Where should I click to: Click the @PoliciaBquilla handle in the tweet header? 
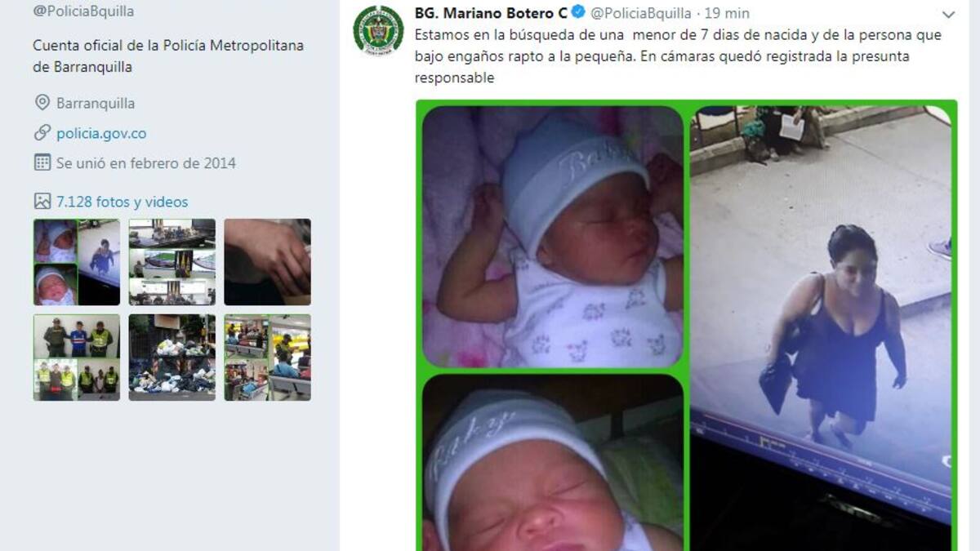tap(641, 13)
